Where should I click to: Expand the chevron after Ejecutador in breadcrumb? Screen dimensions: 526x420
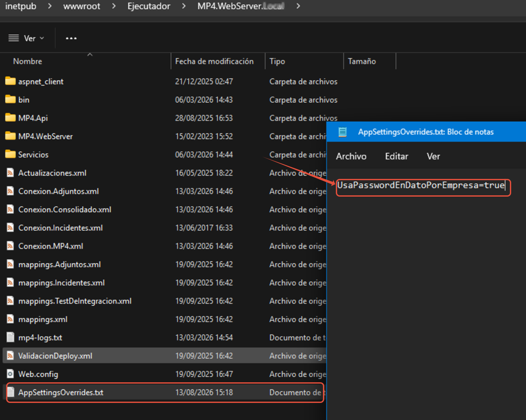coord(184,6)
